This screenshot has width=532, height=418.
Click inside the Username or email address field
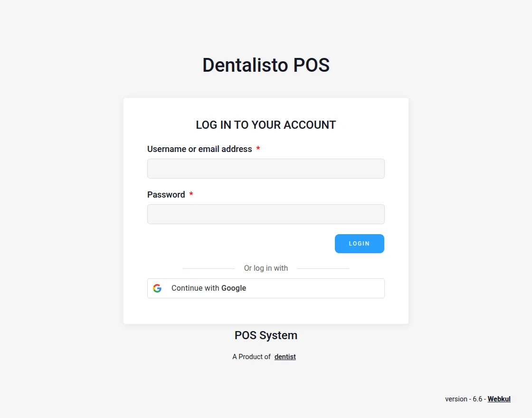pos(266,169)
